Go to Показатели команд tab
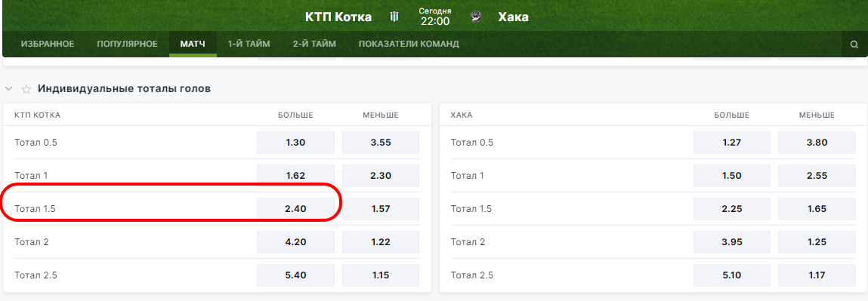This screenshot has width=868, height=301. pos(409,45)
